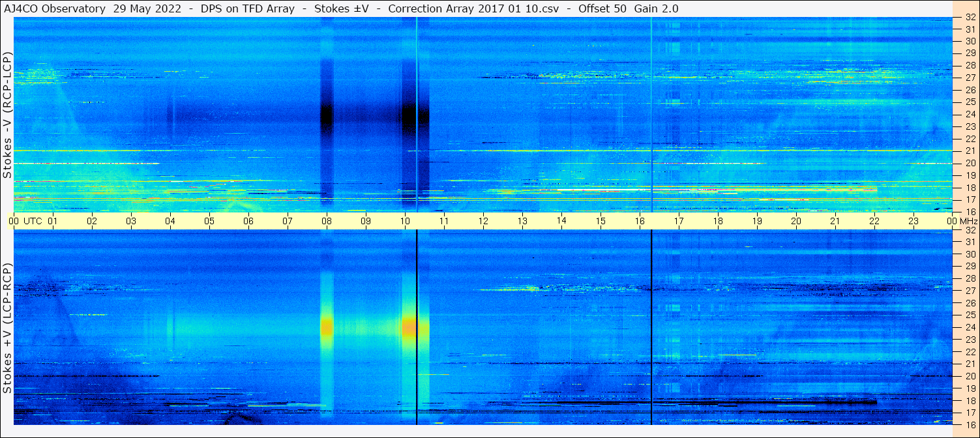Click the 27 MHz tick of lower panel
980x438 pixels.
pyautogui.click(x=970, y=291)
